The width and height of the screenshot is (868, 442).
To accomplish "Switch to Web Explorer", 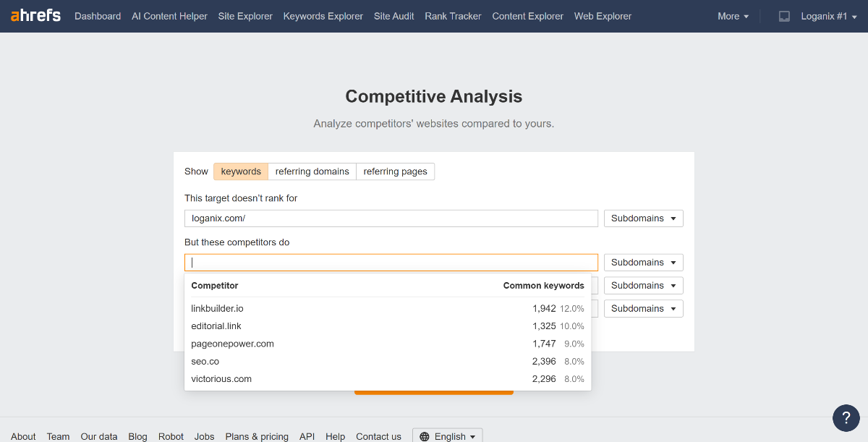I will 603,16.
